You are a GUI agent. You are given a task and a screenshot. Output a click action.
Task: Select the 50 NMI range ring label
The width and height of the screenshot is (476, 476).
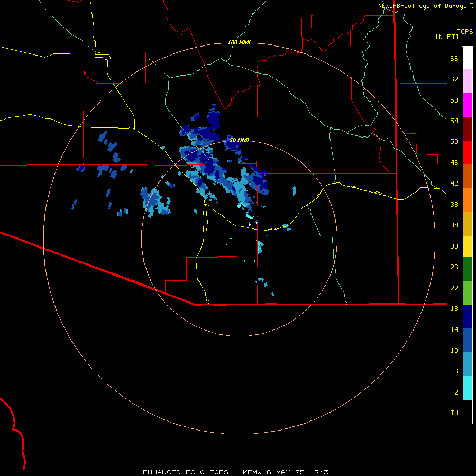[239, 140]
